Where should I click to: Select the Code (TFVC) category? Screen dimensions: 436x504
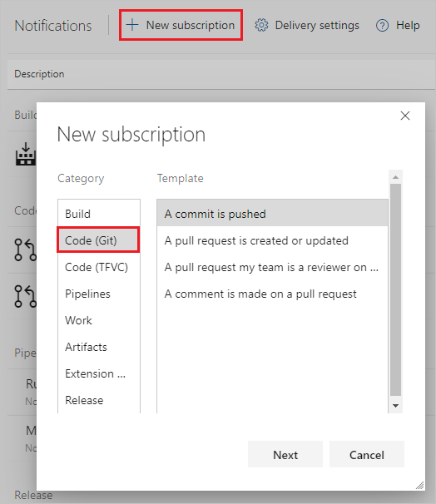tap(99, 267)
